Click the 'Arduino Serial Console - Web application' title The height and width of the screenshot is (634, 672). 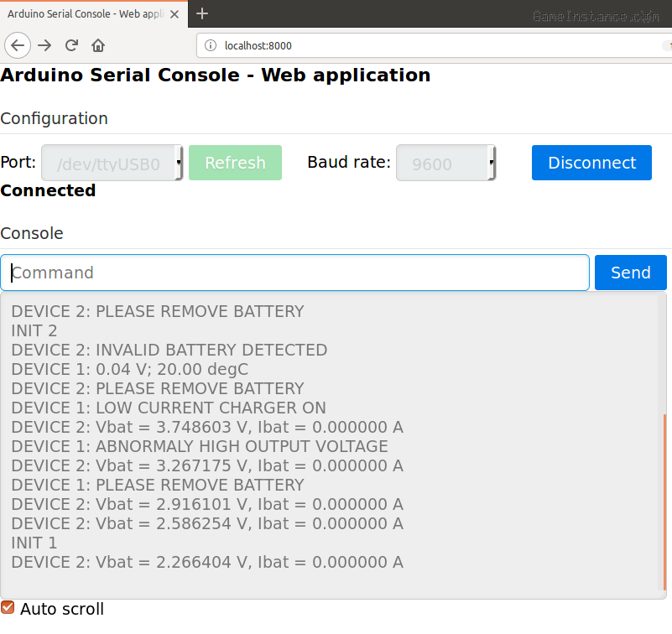216,75
